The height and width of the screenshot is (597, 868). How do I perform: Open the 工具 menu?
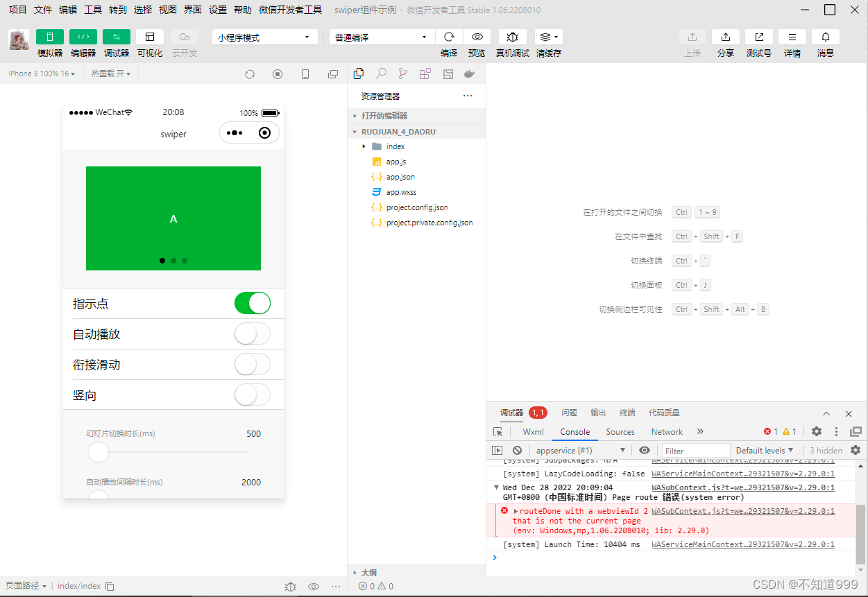93,10
